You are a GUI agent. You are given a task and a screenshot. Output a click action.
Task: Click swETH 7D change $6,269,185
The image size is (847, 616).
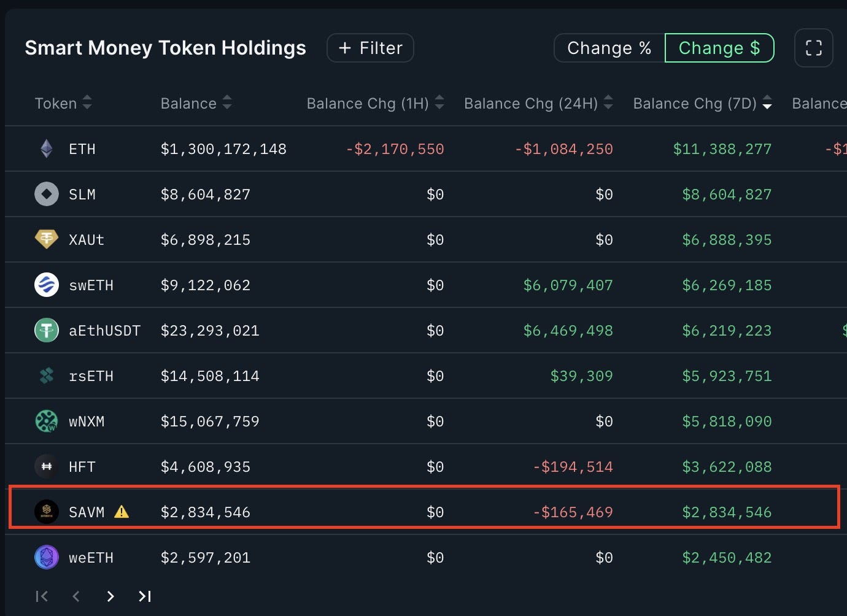(727, 285)
